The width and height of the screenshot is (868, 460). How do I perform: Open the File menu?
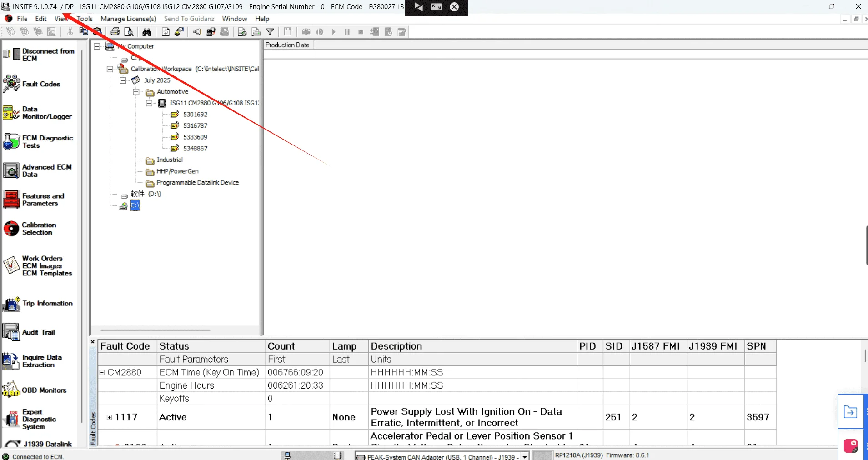(22, 19)
